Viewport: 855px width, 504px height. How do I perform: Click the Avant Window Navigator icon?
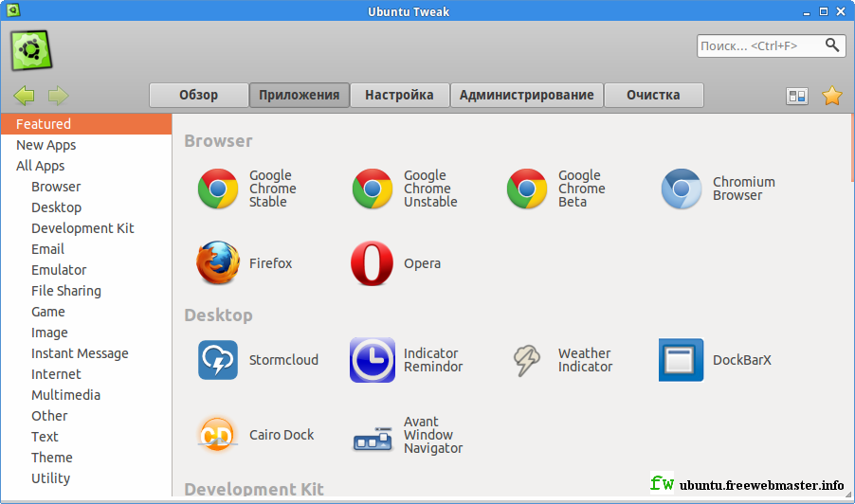(373, 439)
